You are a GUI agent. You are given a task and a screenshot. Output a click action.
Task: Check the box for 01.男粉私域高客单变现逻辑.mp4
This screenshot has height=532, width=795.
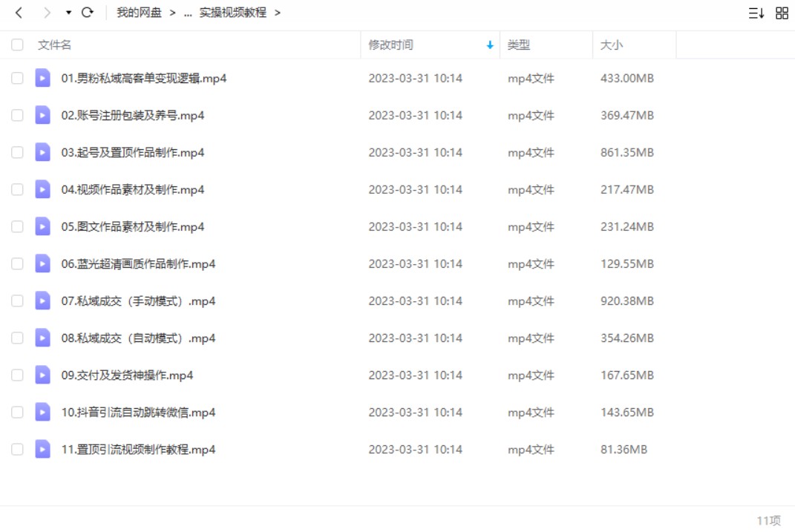tap(17, 78)
